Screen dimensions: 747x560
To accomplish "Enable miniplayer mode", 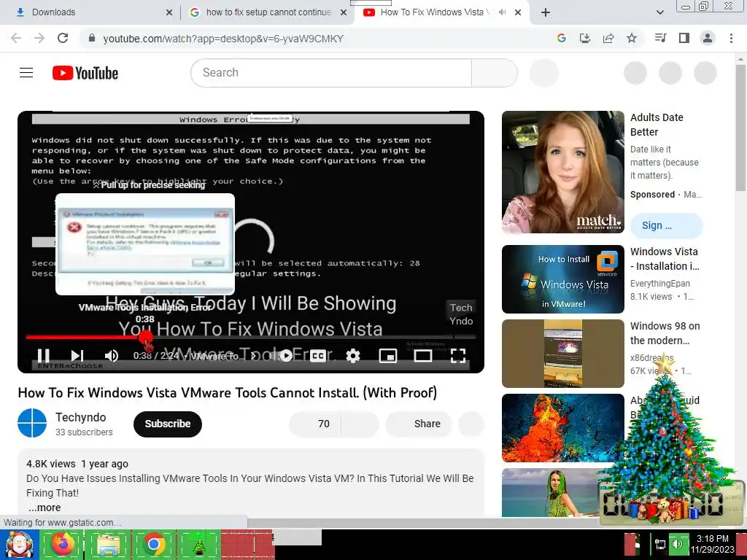I will (388, 355).
